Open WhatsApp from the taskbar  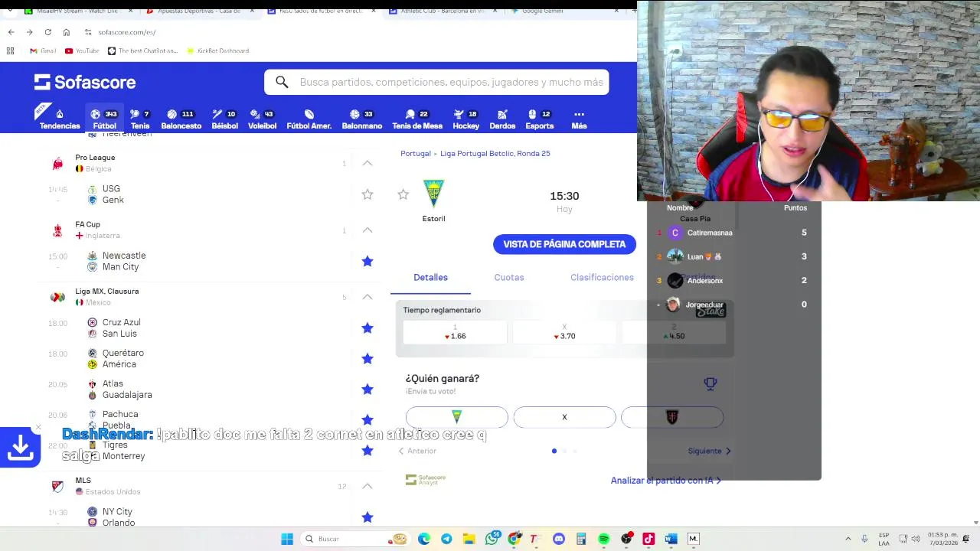tap(492, 539)
